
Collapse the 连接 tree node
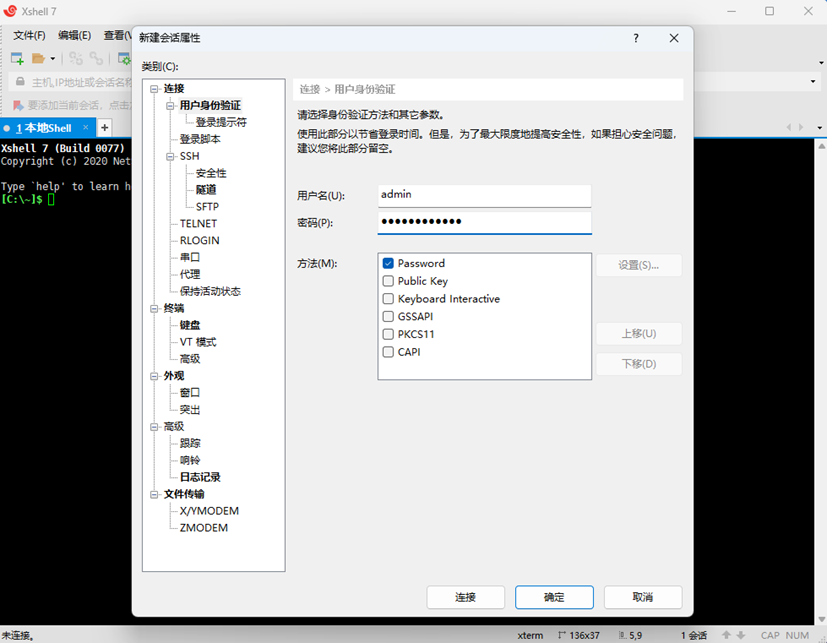[154, 89]
